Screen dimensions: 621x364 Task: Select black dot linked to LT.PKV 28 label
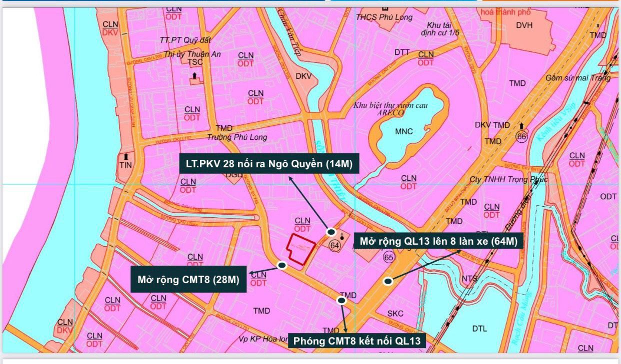(330, 232)
